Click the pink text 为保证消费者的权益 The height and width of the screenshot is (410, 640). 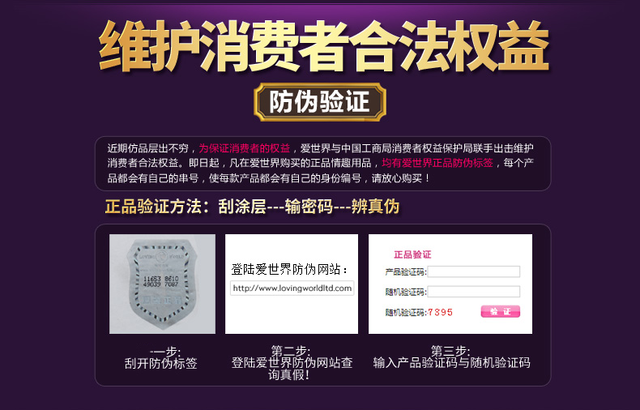tap(244, 148)
